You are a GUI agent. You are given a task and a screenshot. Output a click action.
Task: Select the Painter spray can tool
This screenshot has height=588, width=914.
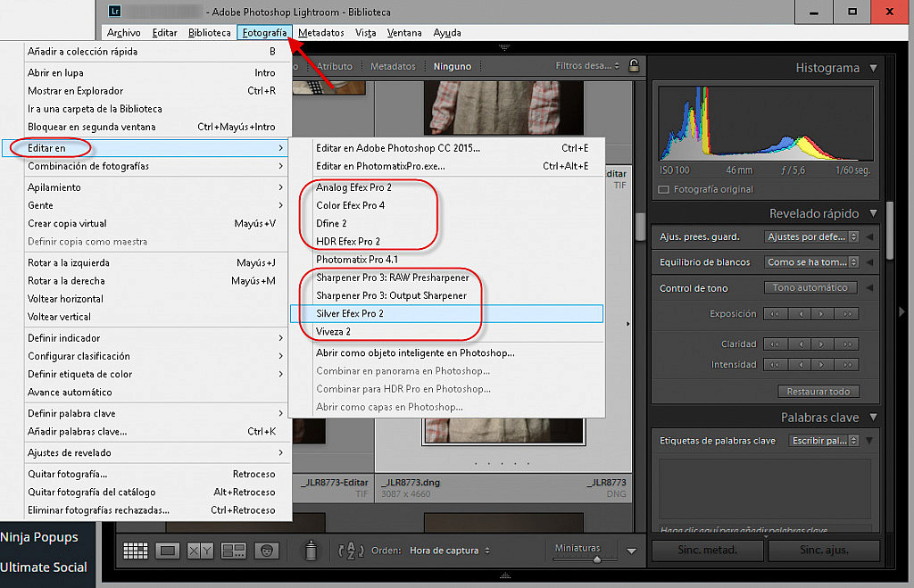tap(311, 551)
